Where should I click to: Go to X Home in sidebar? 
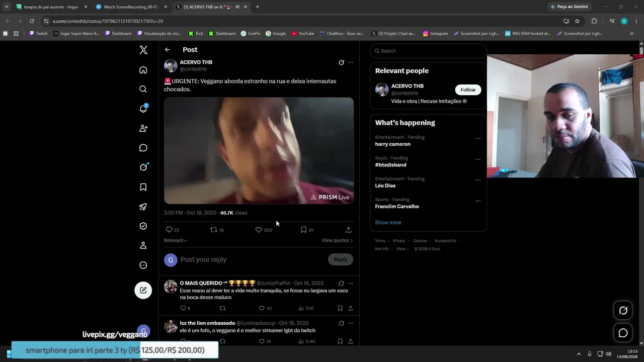pos(143,70)
